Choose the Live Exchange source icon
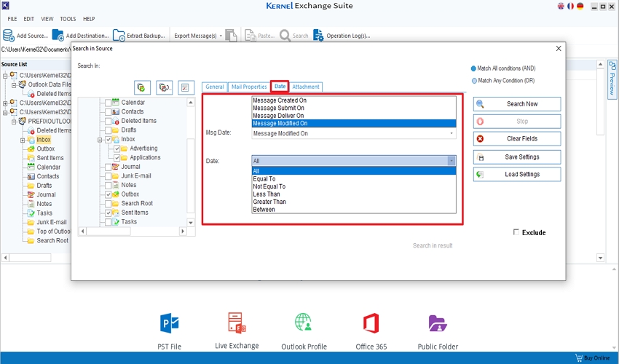The width and height of the screenshot is (619, 364). tap(237, 323)
